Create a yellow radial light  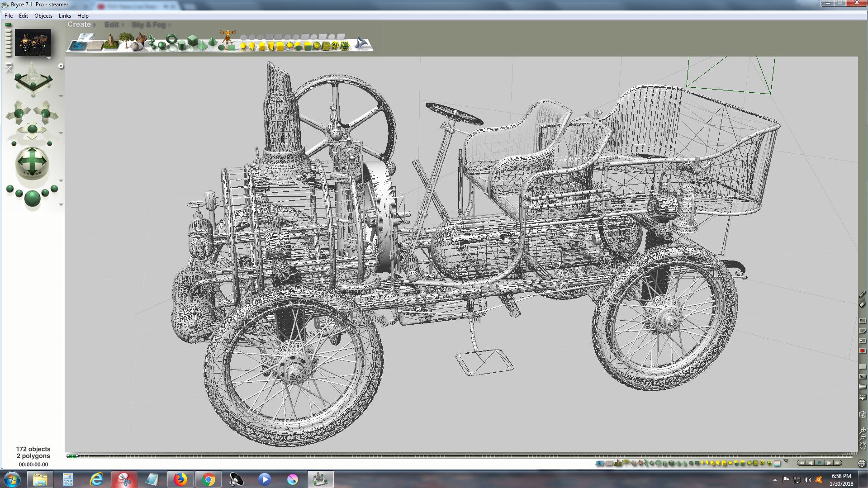[243, 45]
